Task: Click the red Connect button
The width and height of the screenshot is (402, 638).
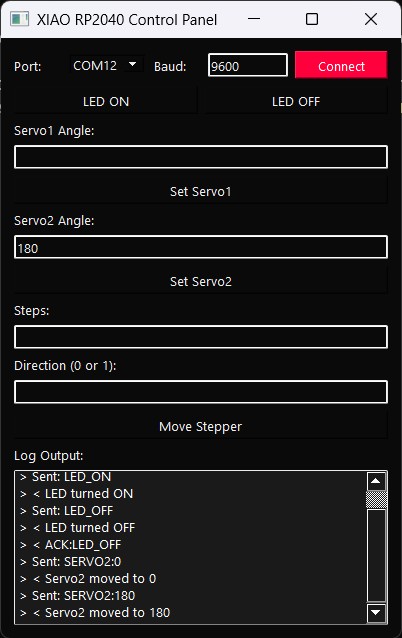Action: pos(341,65)
